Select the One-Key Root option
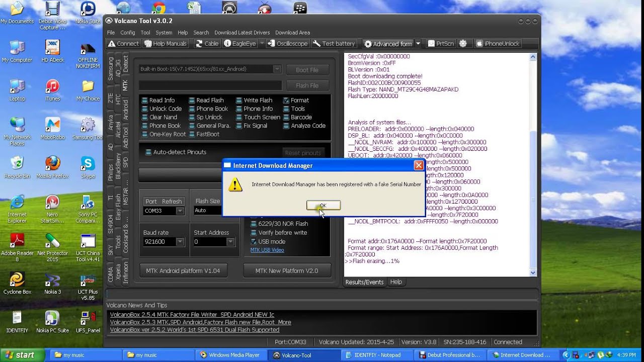 [164, 134]
